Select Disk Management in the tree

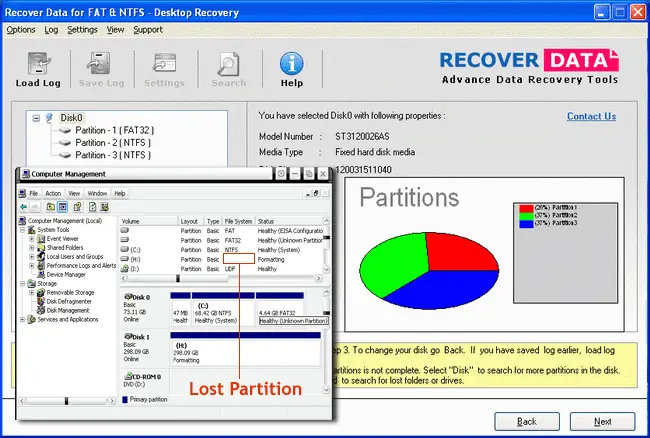click(68, 311)
